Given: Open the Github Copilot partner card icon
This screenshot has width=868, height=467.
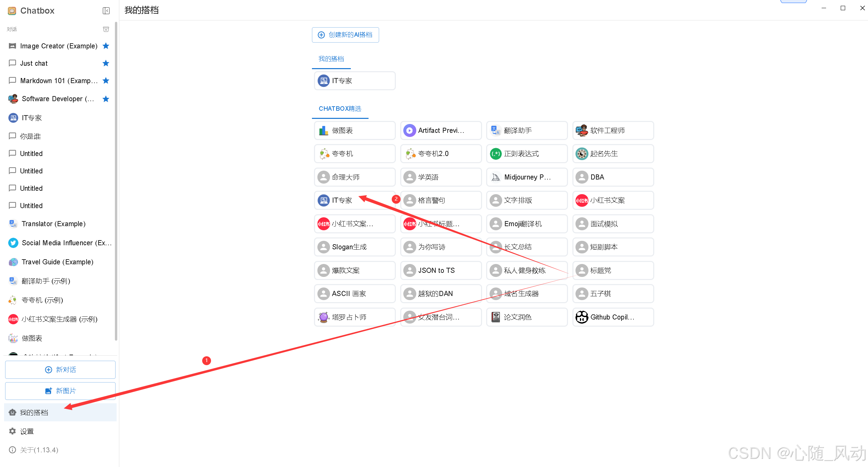Looking at the screenshot, I should tap(582, 317).
